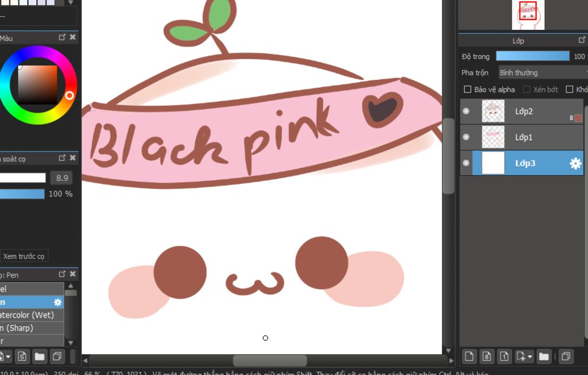Viewport: 588px width, 375px height.
Task: Select the brush ending in 'el' in list
Action: [x=32, y=289]
